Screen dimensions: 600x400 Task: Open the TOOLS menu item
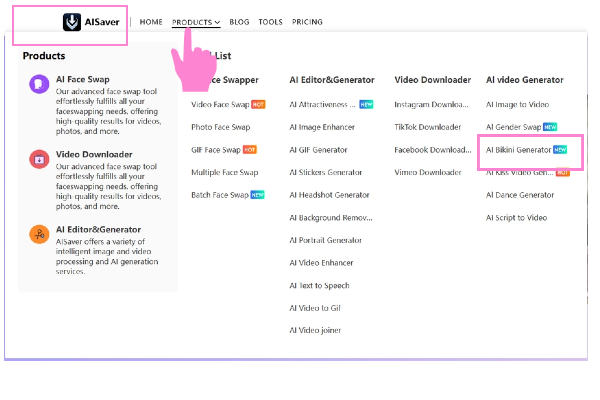coord(270,22)
